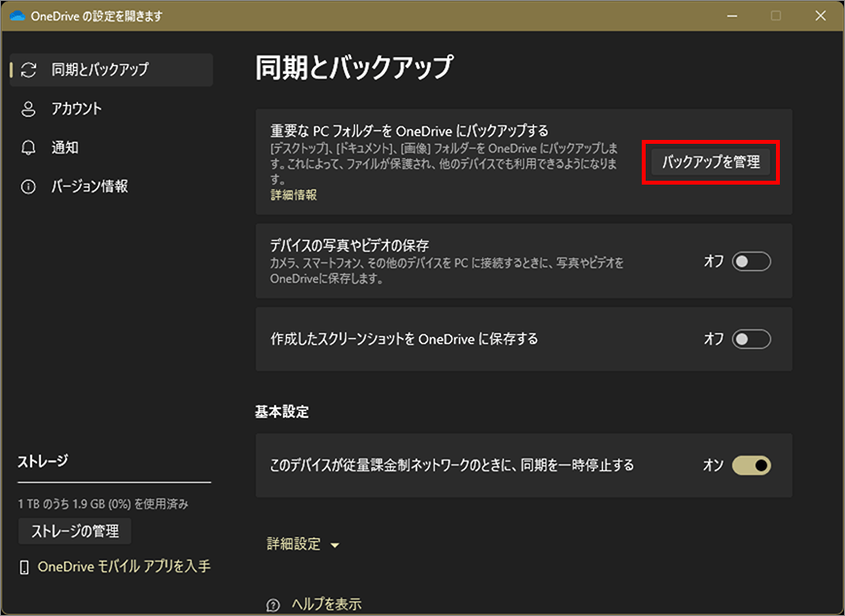845x616 pixels.
Task: Click the account person icon
Action: (28, 109)
